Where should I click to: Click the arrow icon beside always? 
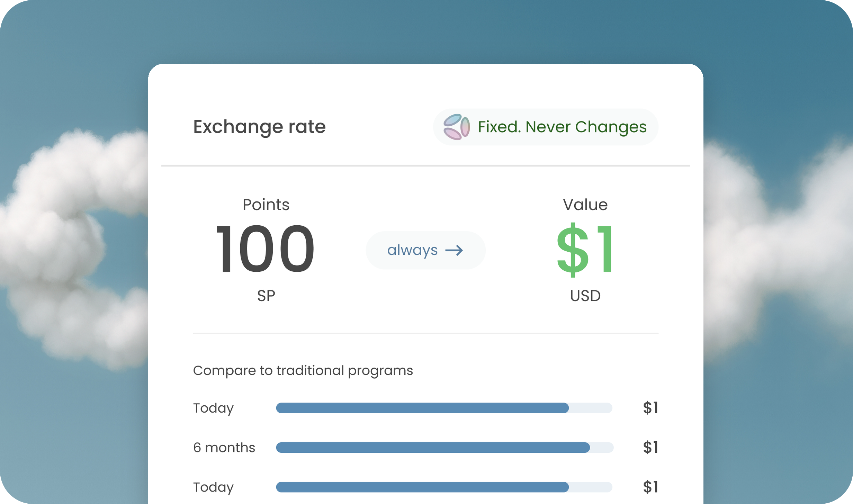[454, 250]
